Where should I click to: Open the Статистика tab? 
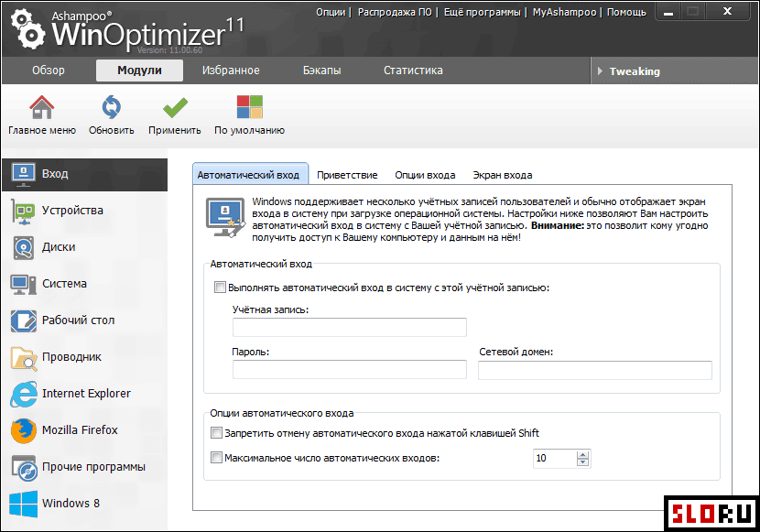pos(413,71)
